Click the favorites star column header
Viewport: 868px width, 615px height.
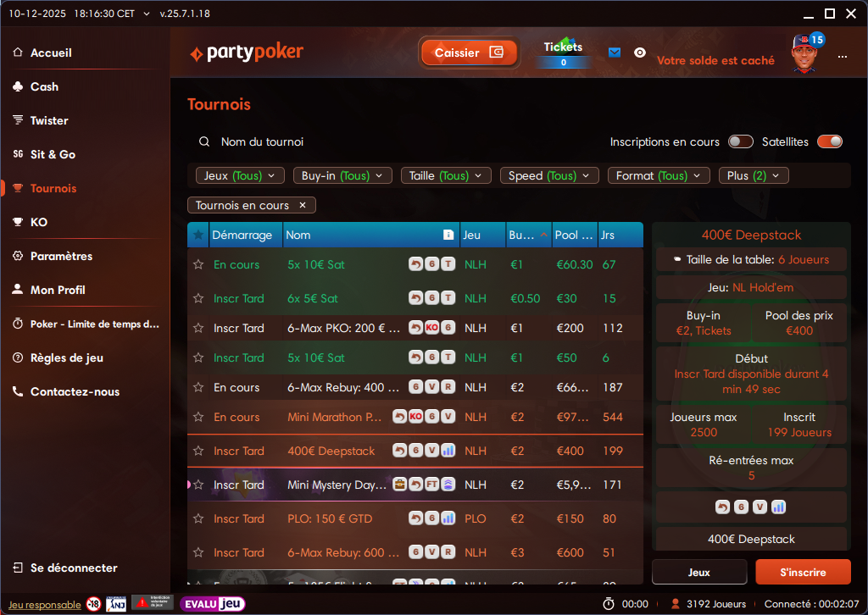pyautogui.click(x=198, y=235)
